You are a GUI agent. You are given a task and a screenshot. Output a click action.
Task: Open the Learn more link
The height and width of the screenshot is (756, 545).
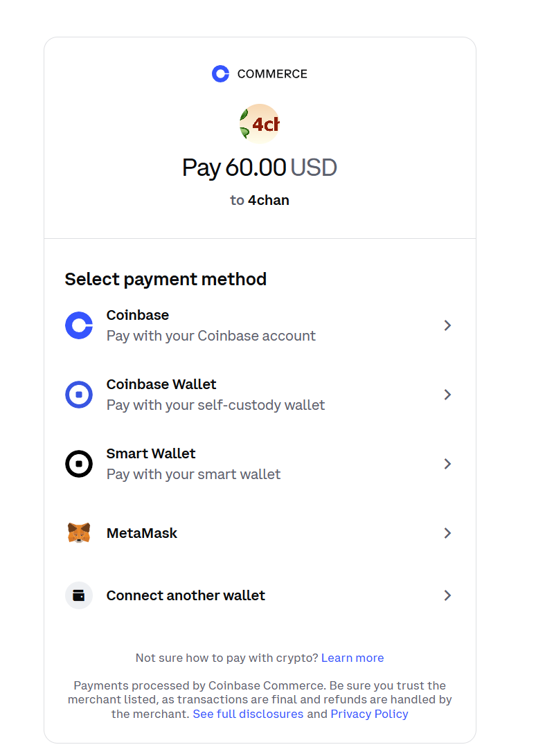coord(352,658)
